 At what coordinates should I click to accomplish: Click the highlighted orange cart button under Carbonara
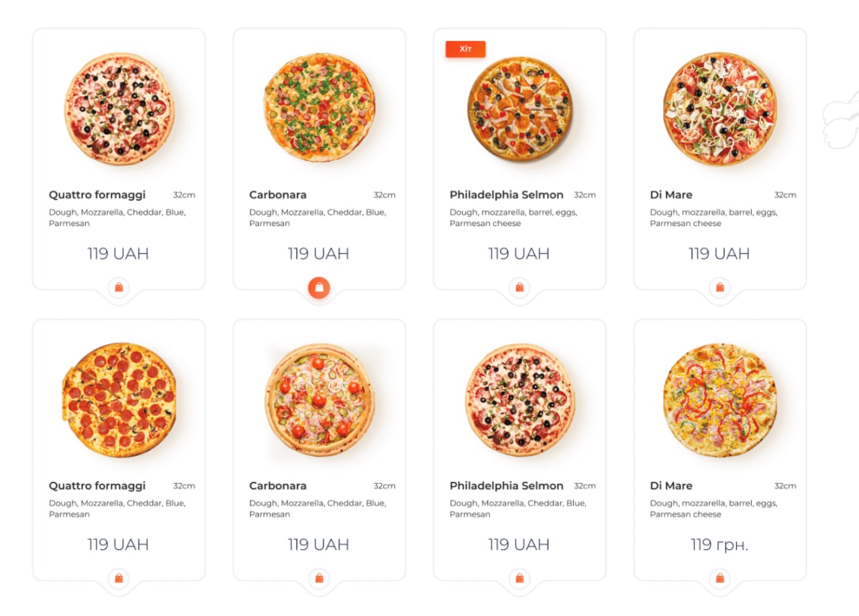(x=319, y=288)
